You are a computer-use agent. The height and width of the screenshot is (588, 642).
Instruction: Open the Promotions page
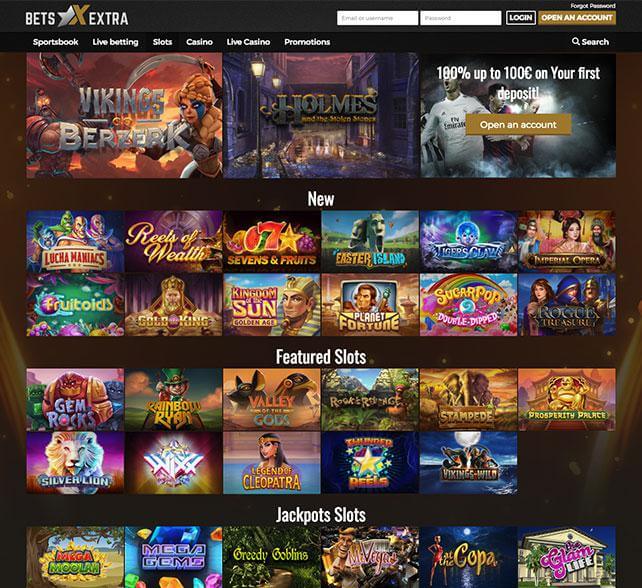click(307, 42)
